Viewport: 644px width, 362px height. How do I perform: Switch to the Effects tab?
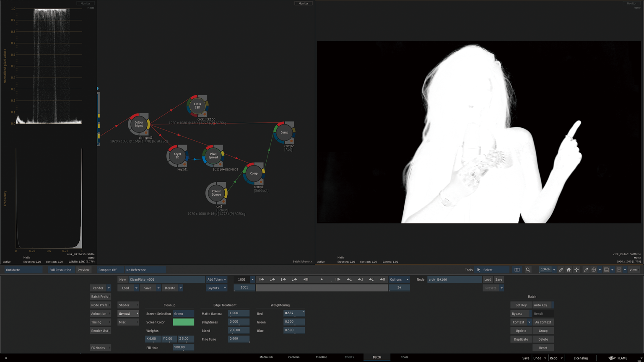[349, 357]
